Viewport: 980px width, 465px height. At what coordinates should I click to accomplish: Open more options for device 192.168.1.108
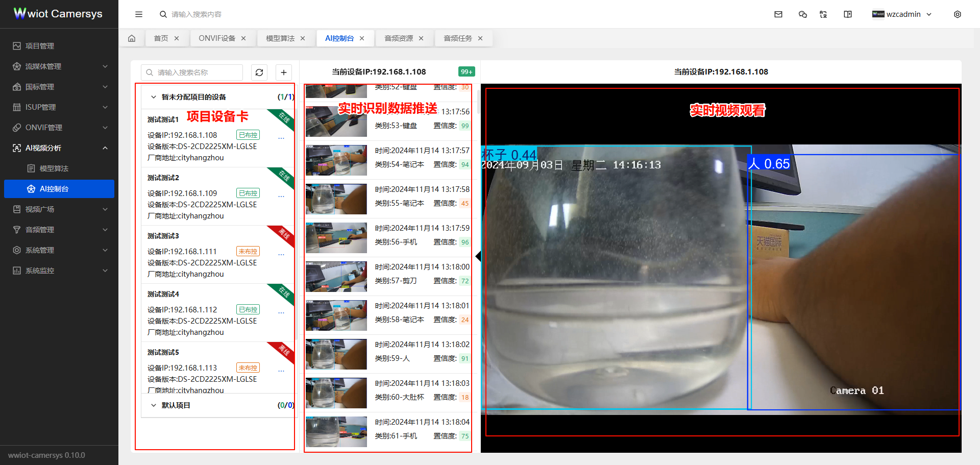coord(281,138)
